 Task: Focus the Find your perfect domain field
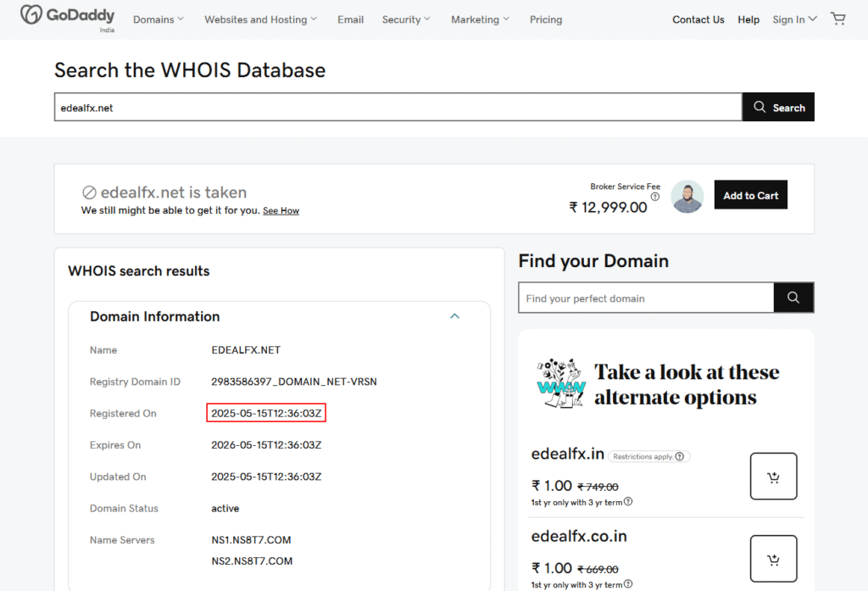[646, 298]
